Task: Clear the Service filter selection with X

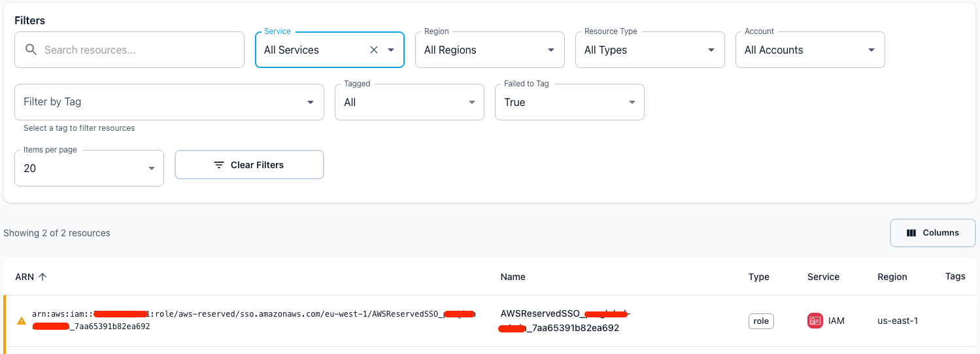Action: (x=374, y=50)
